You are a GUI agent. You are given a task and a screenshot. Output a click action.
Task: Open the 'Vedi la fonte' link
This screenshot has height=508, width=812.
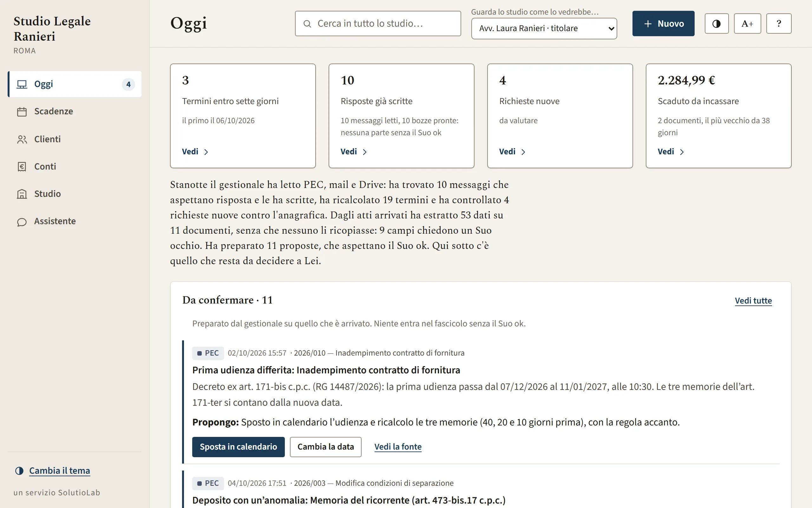point(398,447)
